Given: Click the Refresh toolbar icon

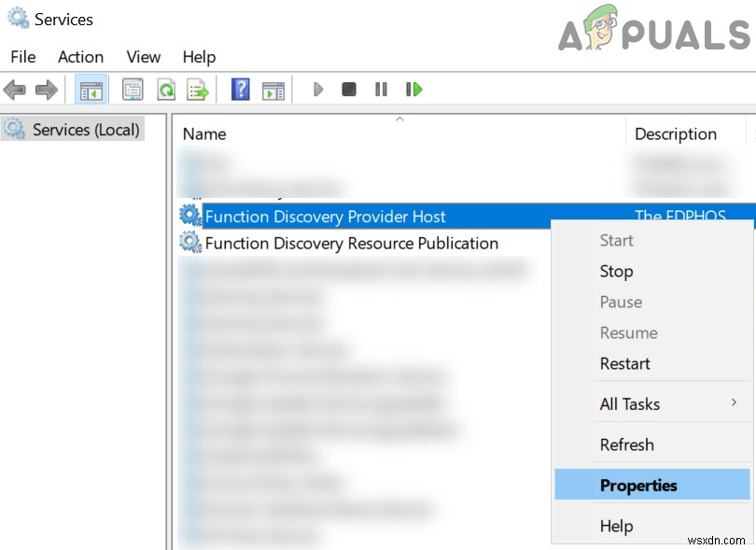Looking at the screenshot, I should pyautogui.click(x=166, y=90).
